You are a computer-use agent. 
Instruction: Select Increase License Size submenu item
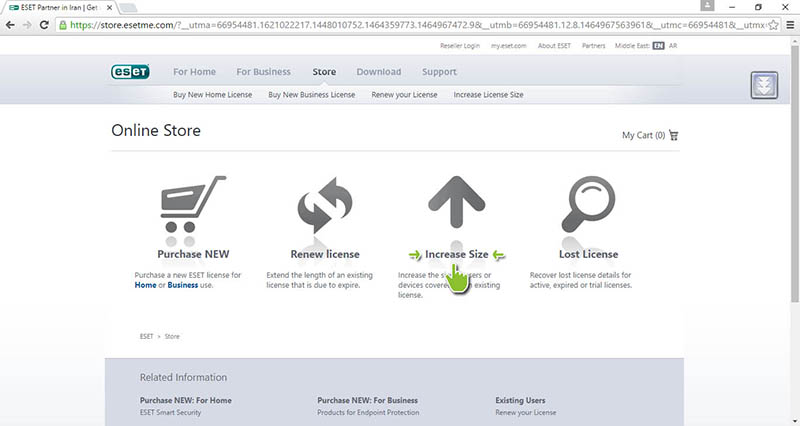(x=488, y=94)
